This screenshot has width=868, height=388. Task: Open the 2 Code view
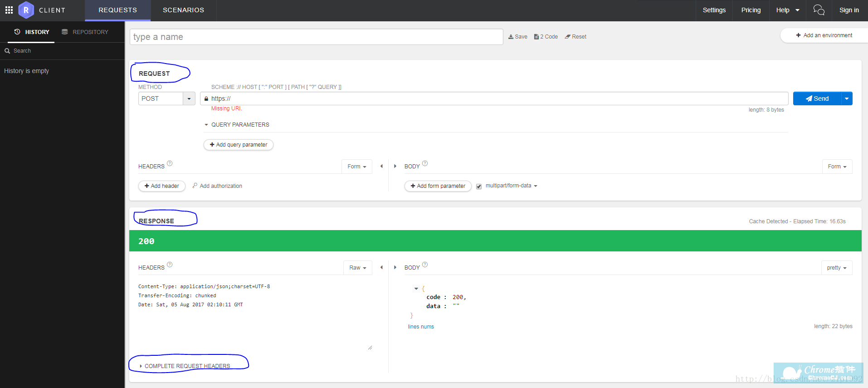[546, 37]
